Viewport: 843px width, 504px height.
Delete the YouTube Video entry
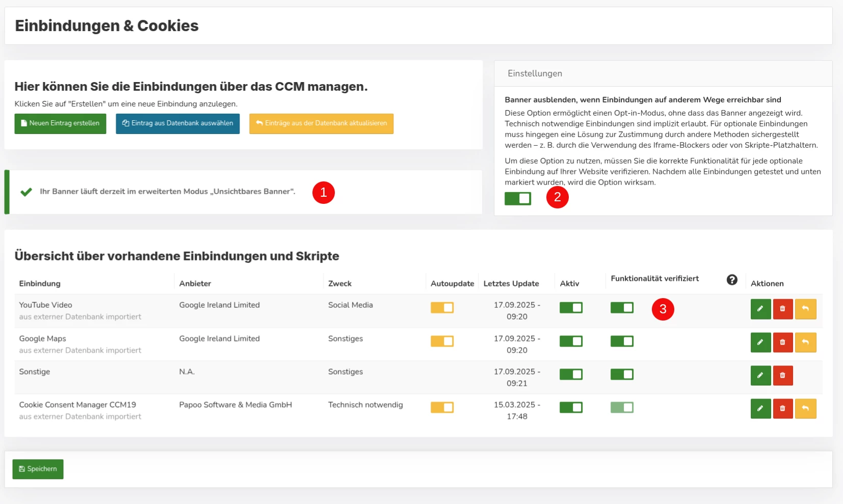pyautogui.click(x=783, y=309)
